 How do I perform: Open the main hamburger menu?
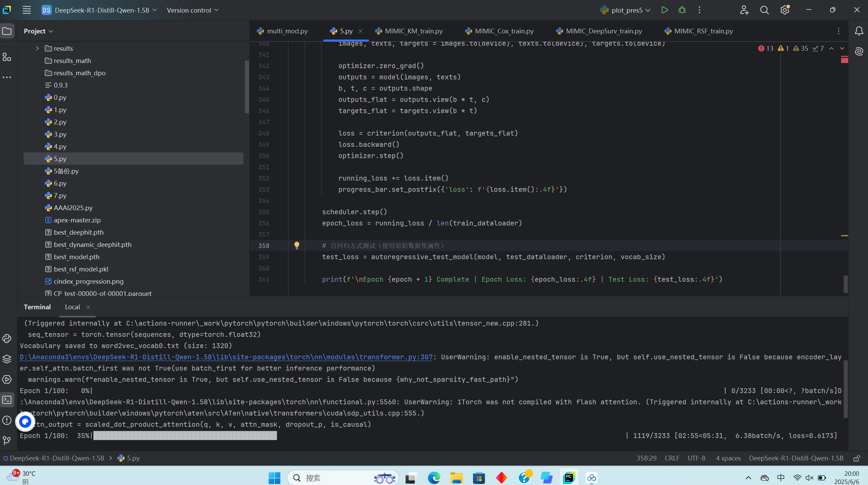pyautogui.click(x=27, y=10)
